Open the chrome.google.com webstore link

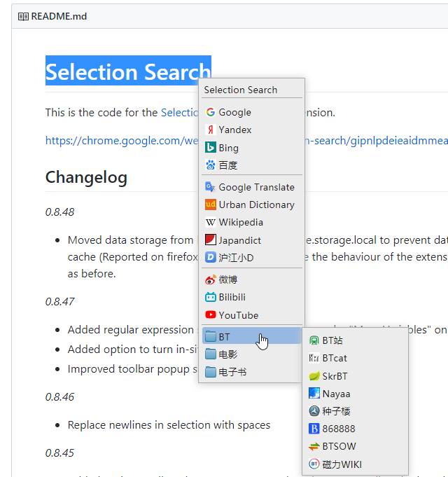(119, 141)
